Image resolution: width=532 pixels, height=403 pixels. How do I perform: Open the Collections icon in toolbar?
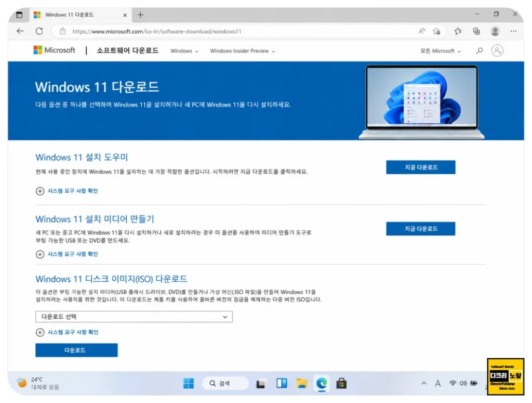pos(476,31)
